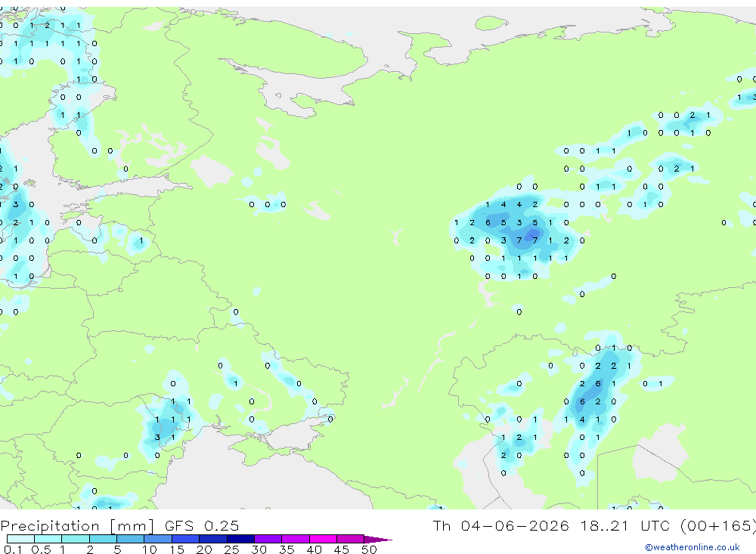This screenshot has height=554, width=756.
Task: Select the 20–25 mm dark blue legend swatch
Action: 213,539
